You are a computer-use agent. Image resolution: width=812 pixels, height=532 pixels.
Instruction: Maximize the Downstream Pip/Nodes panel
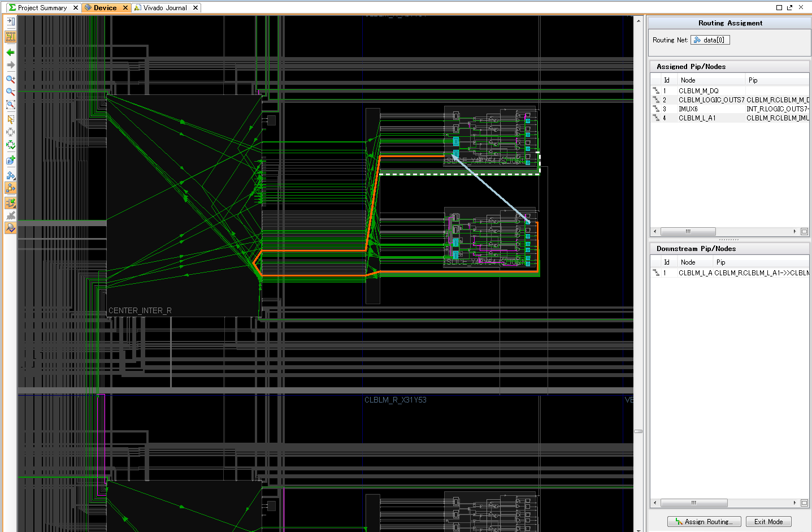click(x=804, y=503)
